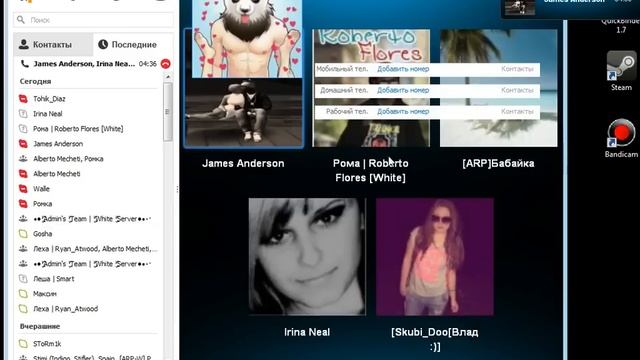Viewport: 640px width, 360px height.
Task: Open the active call James Anderson, Irina Nea...
Action: point(84,64)
